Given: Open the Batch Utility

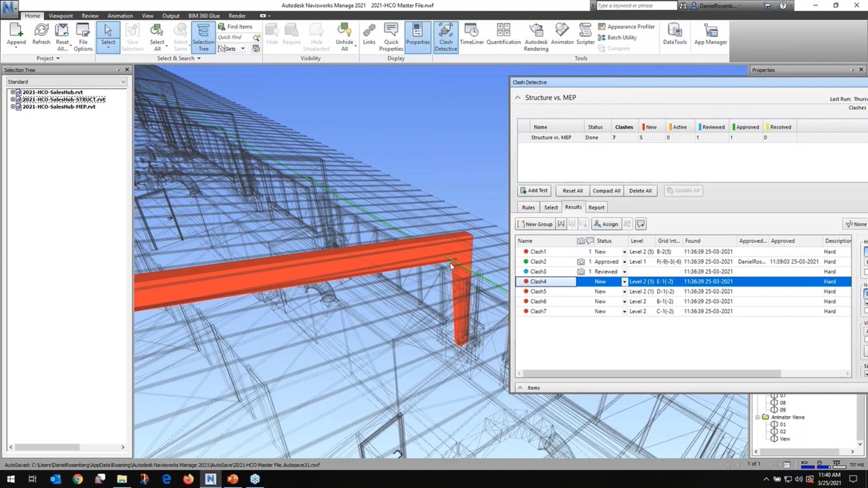Looking at the screenshot, I should pyautogui.click(x=618, y=38).
